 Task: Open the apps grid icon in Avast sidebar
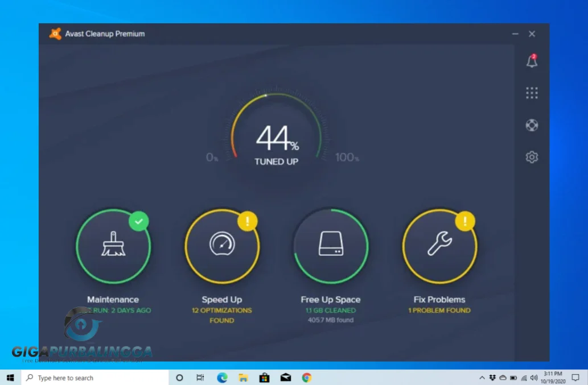pos(532,93)
